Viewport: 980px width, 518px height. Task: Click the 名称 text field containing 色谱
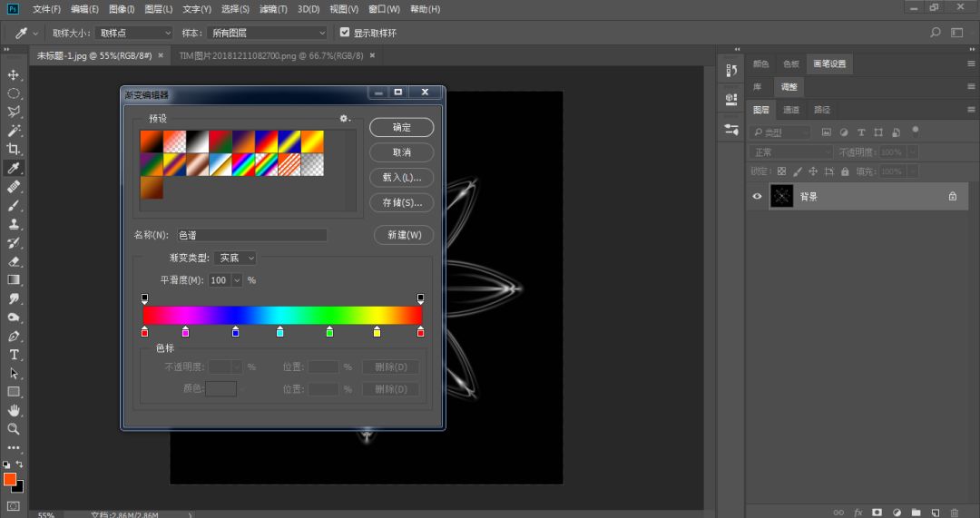click(x=251, y=235)
